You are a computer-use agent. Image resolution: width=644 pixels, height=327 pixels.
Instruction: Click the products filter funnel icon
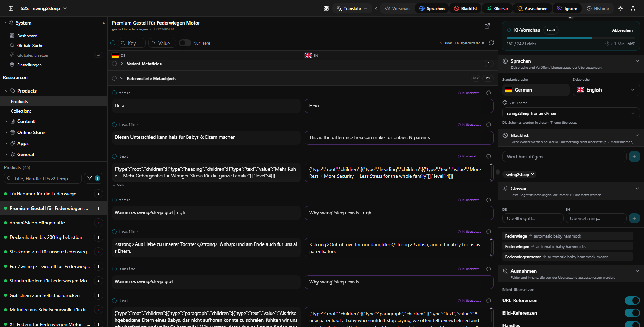90,178
